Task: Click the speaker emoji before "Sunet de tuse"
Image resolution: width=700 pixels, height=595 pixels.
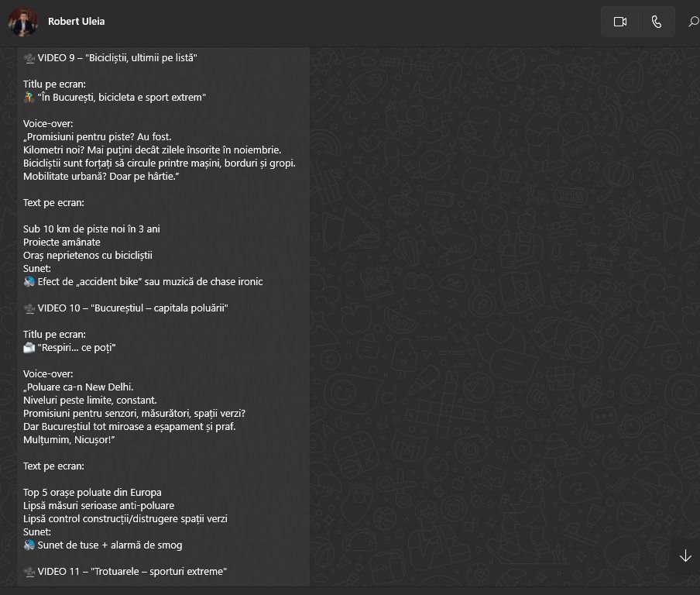Action: 29,545
